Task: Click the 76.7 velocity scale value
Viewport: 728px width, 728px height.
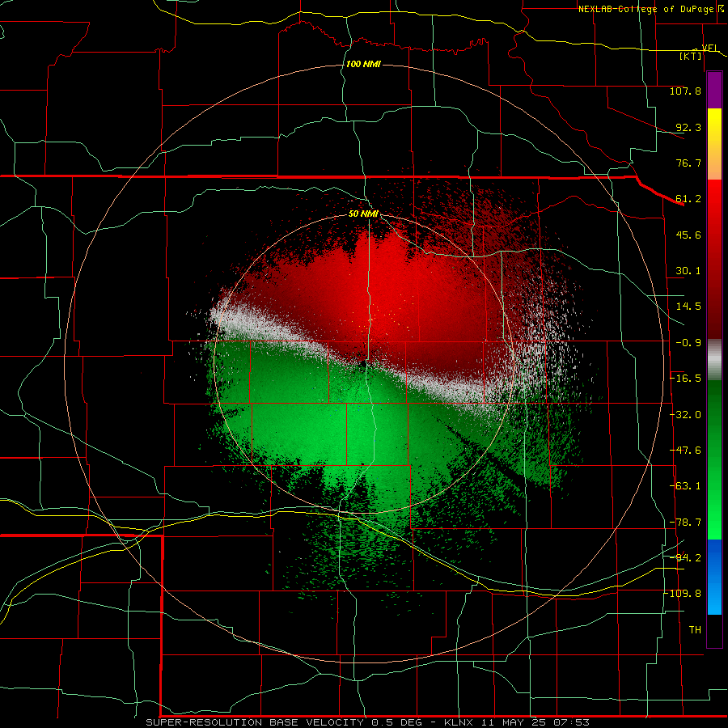Action: 688,163
